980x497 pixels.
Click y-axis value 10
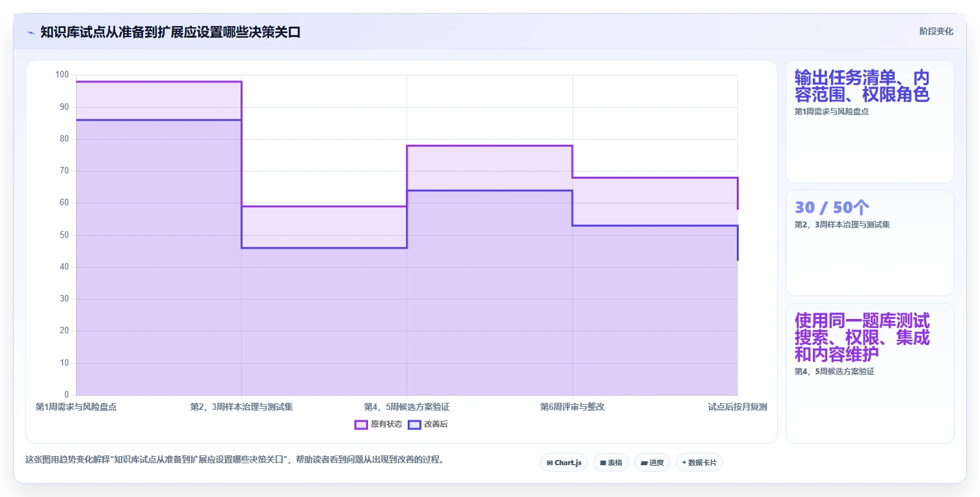[64, 363]
